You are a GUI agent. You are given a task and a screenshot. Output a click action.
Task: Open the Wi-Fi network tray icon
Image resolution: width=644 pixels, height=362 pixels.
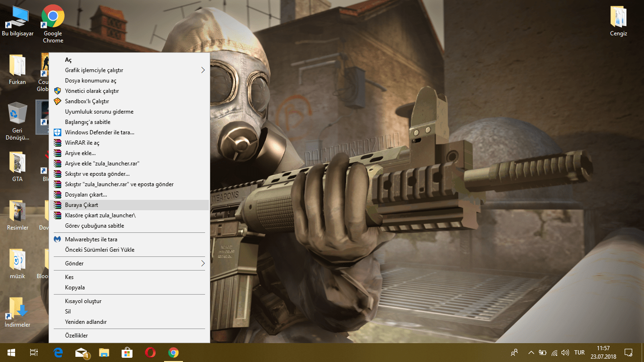click(x=554, y=353)
